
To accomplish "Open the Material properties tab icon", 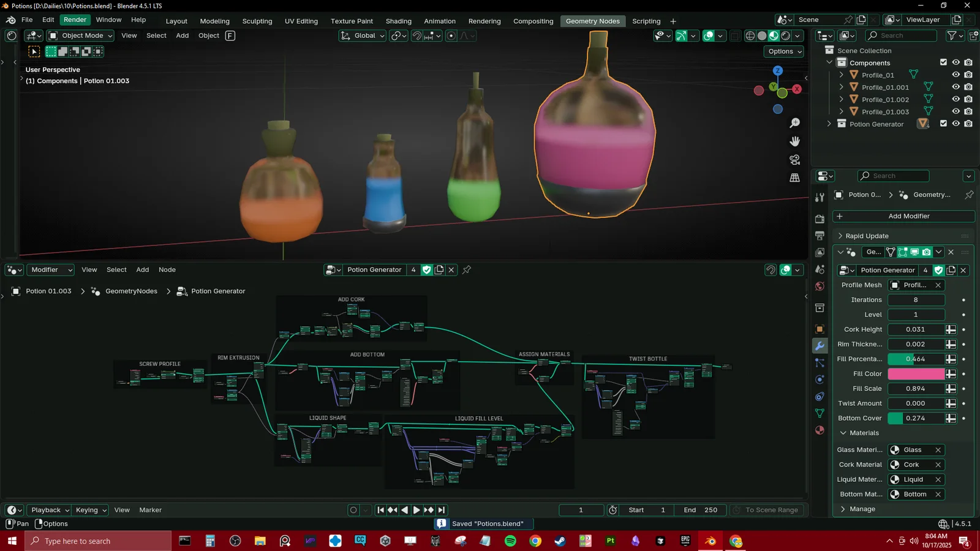I will [x=820, y=430].
